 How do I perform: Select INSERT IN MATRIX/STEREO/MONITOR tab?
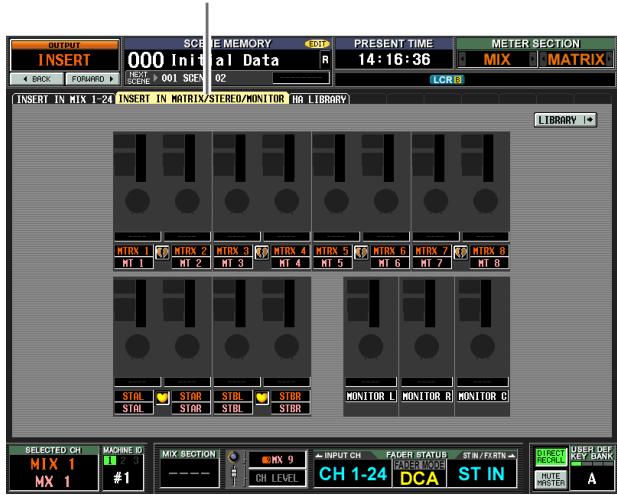(x=201, y=99)
